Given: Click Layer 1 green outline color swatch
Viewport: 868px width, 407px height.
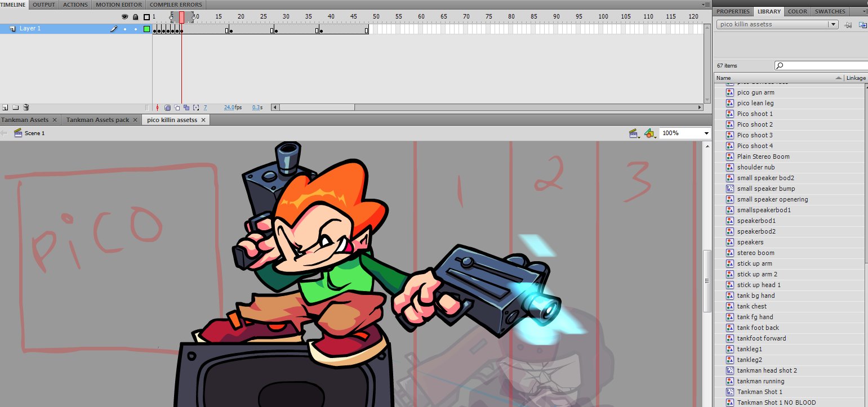Looking at the screenshot, I should (147, 29).
